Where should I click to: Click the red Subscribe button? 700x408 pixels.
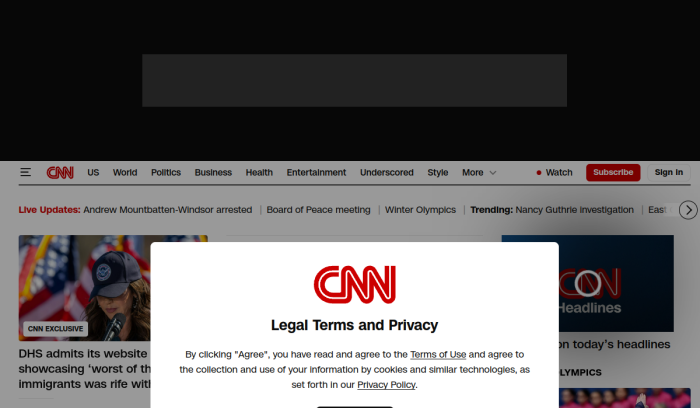click(613, 172)
